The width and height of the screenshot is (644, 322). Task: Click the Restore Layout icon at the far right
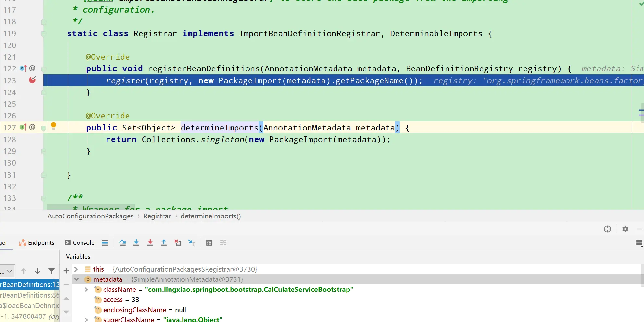[x=639, y=243]
